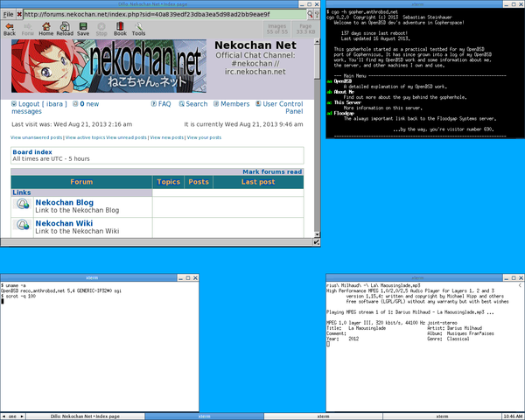
Task: Open the forum Search link
Action: (x=197, y=104)
